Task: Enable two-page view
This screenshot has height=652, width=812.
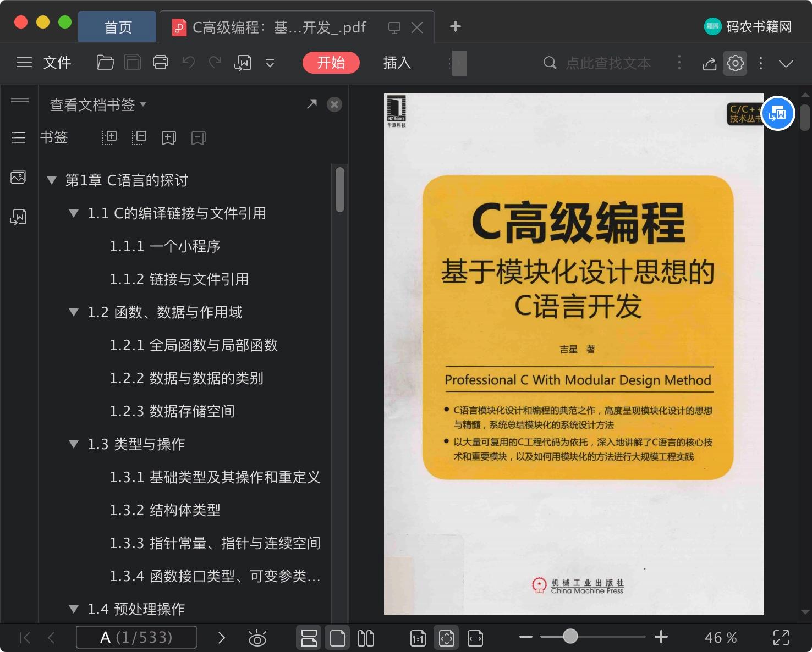Action: click(x=366, y=638)
